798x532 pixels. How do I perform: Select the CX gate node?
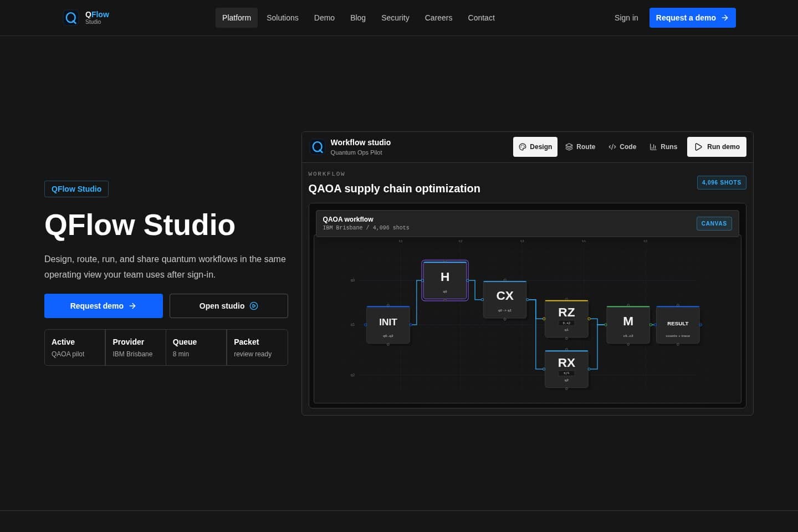(505, 299)
